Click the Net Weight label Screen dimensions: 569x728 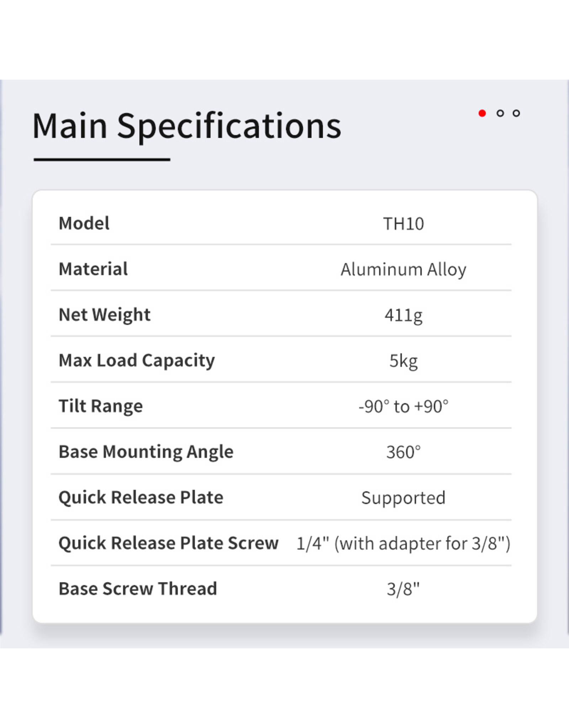[105, 315]
